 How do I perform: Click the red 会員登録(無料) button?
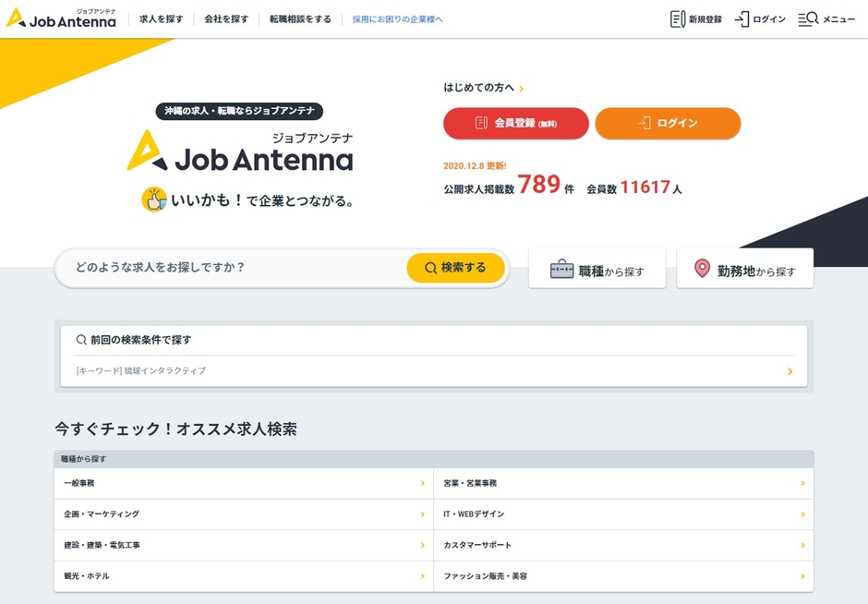click(515, 123)
